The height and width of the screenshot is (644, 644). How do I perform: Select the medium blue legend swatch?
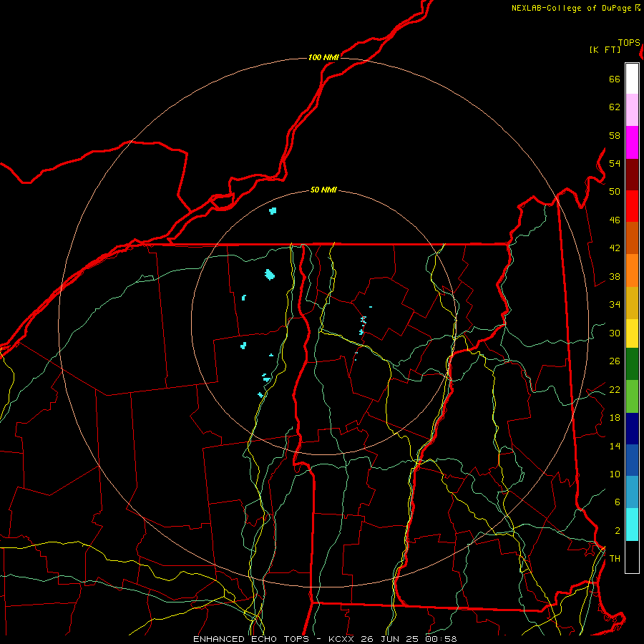point(632,460)
